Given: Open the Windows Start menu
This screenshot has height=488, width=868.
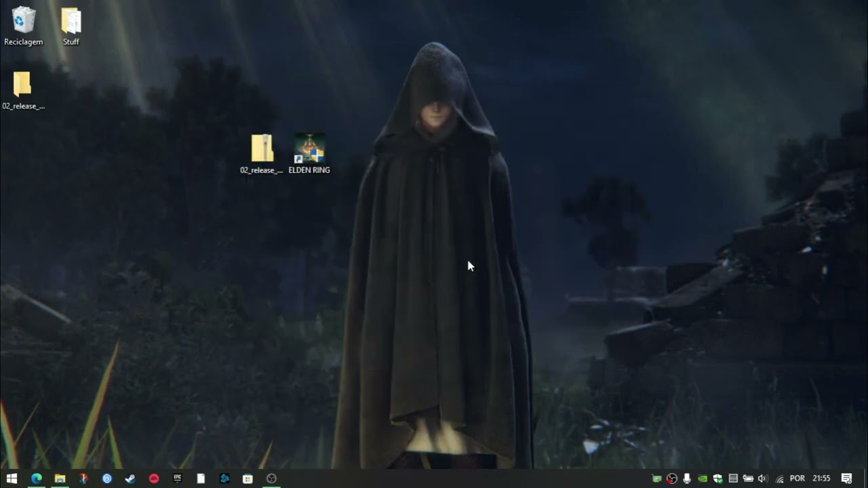Looking at the screenshot, I should click(12, 479).
